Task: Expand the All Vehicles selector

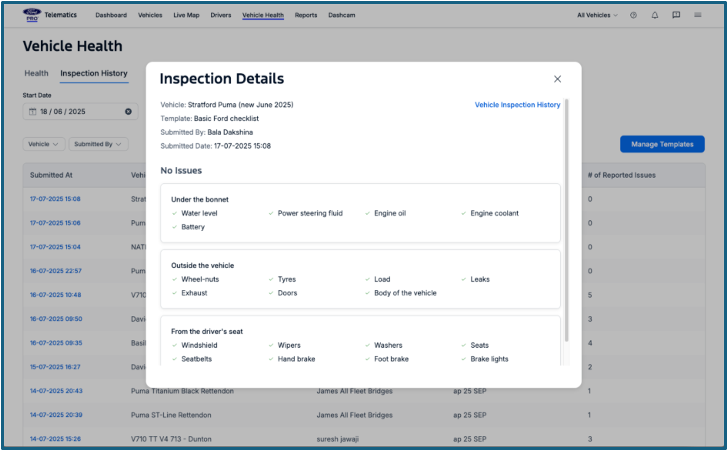Action: tap(597, 15)
